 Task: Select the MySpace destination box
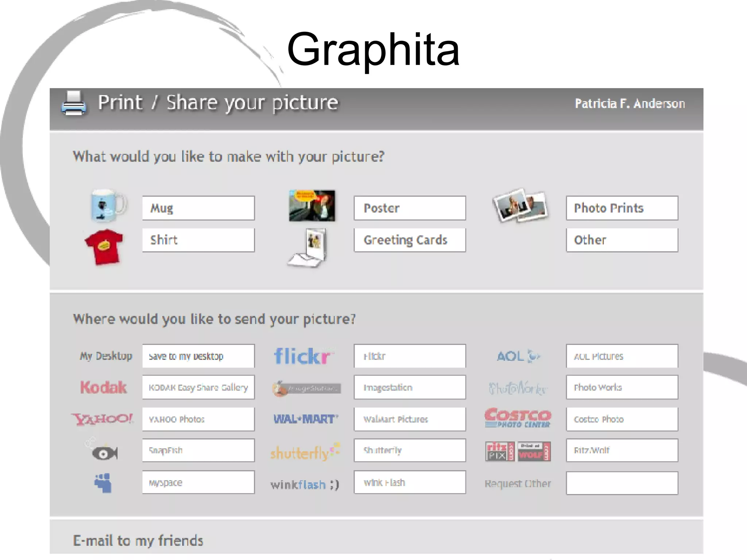198,482
